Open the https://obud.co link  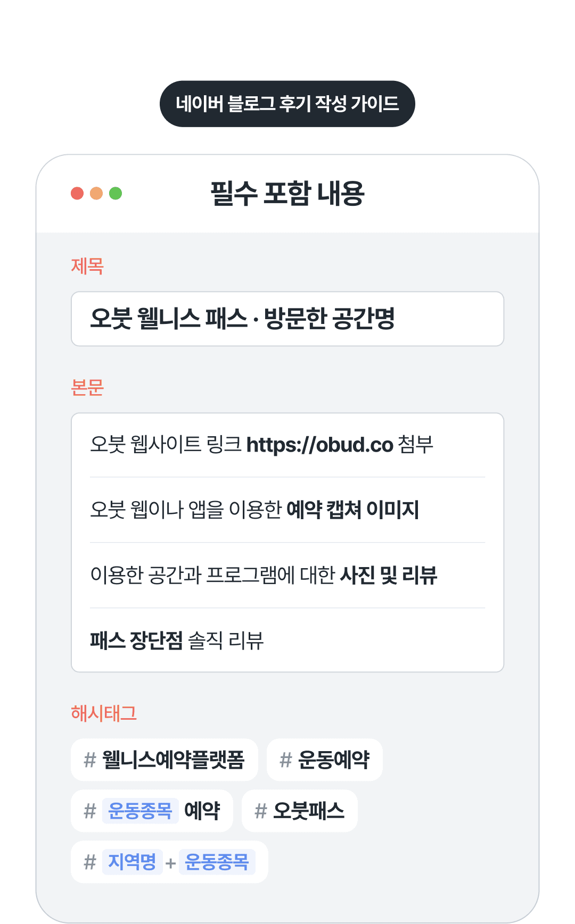pos(319,445)
